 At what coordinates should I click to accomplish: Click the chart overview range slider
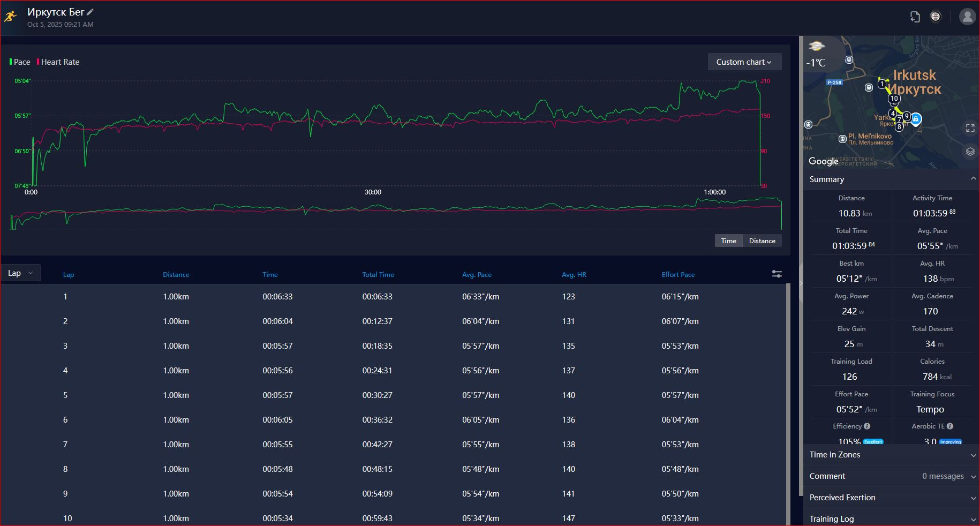[396, 214]
